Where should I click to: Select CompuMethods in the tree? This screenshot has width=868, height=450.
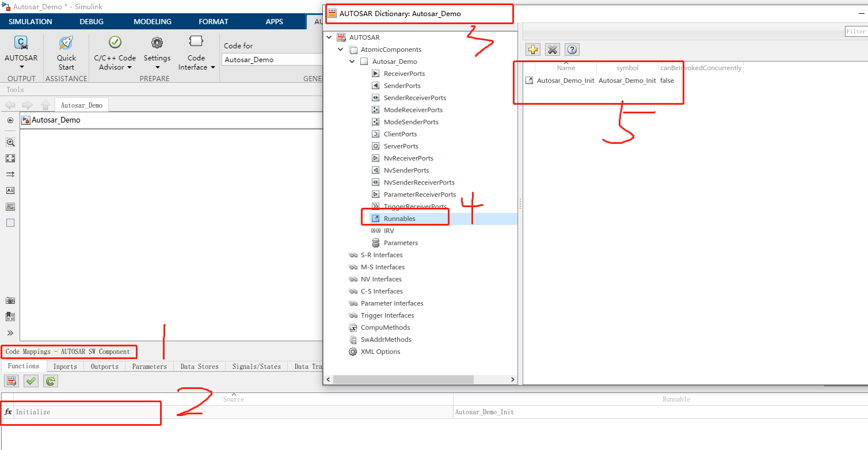(385, 327)
